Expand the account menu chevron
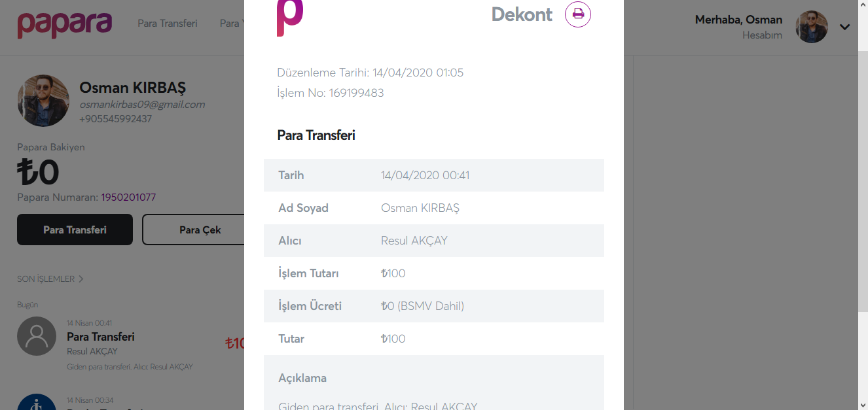868x410 pixels. click(844, 27)
